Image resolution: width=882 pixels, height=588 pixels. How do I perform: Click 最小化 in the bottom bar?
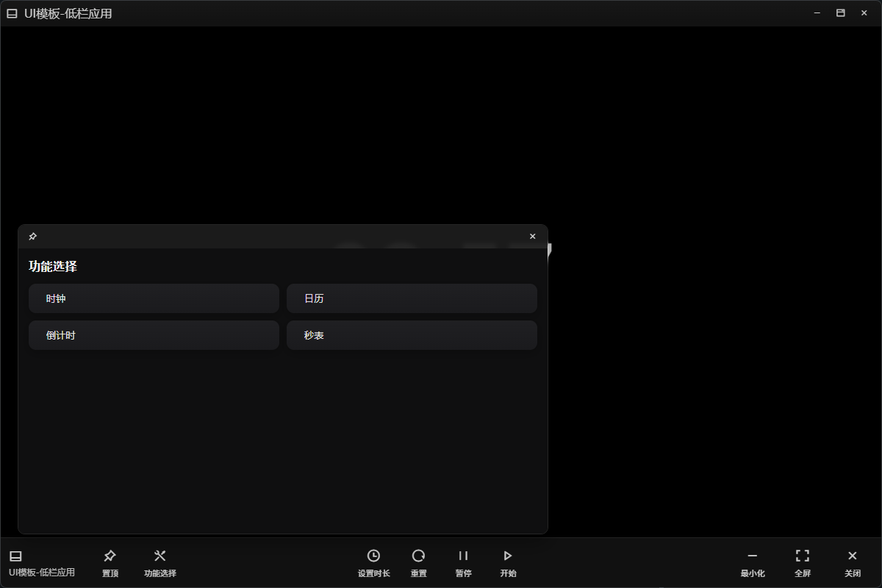[x=752, y=556]
